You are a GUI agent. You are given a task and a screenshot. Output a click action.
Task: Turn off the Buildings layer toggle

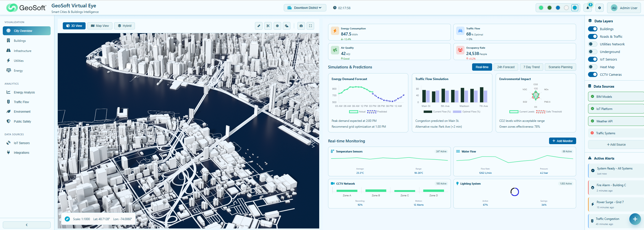point(593,29)
